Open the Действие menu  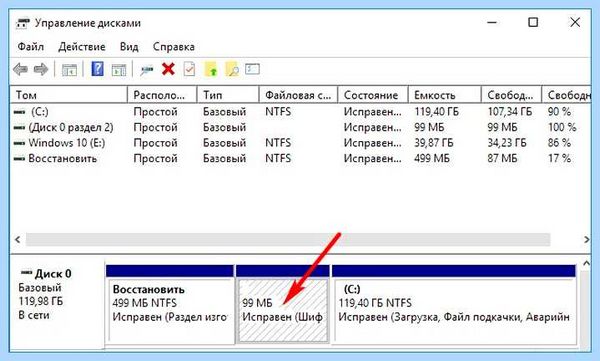click(x=82, y=47)
